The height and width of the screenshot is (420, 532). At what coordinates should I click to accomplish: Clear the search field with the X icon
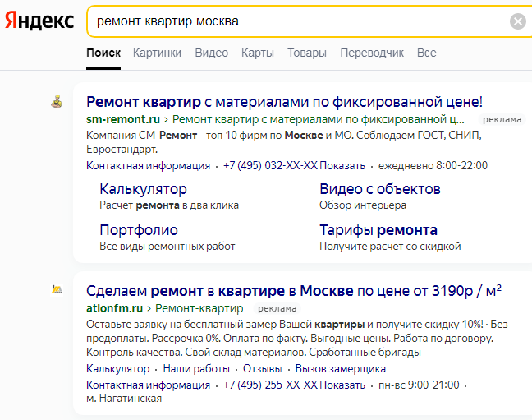518,21
